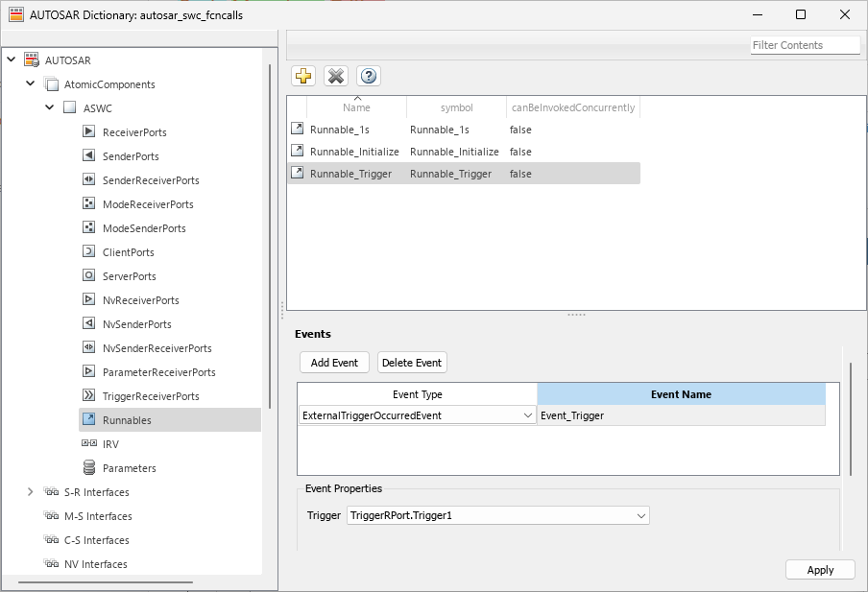Click the C-S Interfaces icon
The height and width of the screenshot is (592, 868).
[x=51, y=539]
